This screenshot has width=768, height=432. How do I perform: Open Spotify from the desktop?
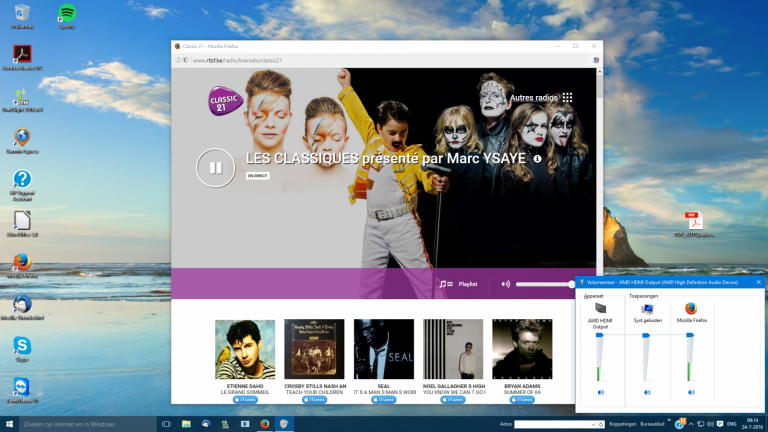[67, 14]
